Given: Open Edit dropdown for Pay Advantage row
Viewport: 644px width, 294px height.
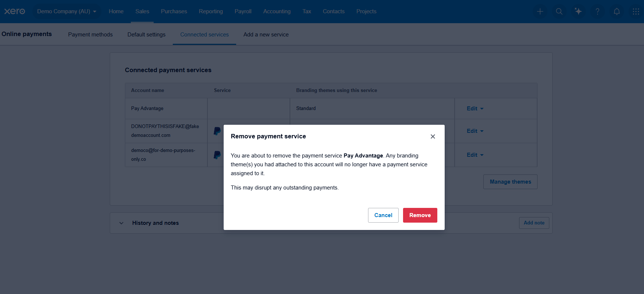Looking at the screenshot, I should tap(475, 109).
